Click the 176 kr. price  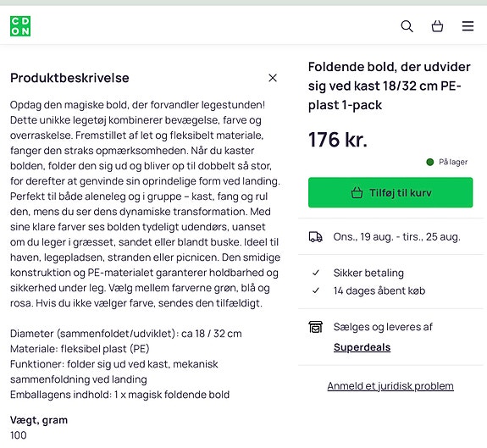[x=338, y=140]
